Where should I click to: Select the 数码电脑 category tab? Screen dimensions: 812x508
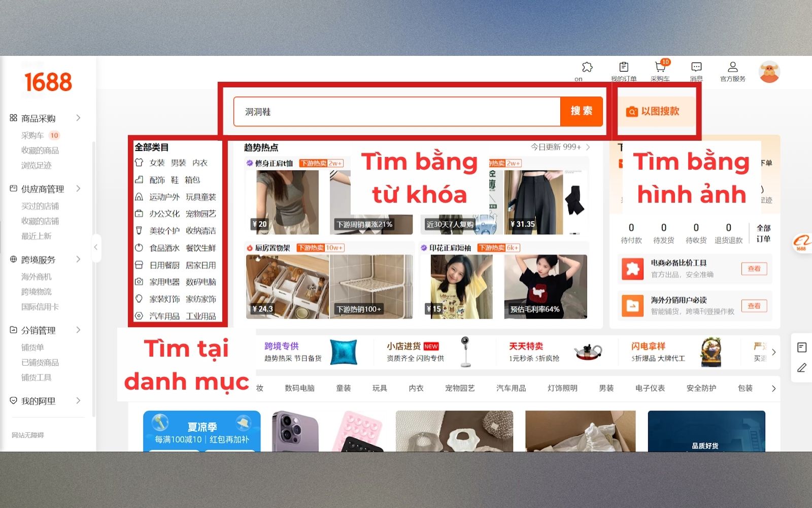tap(299, 388)
